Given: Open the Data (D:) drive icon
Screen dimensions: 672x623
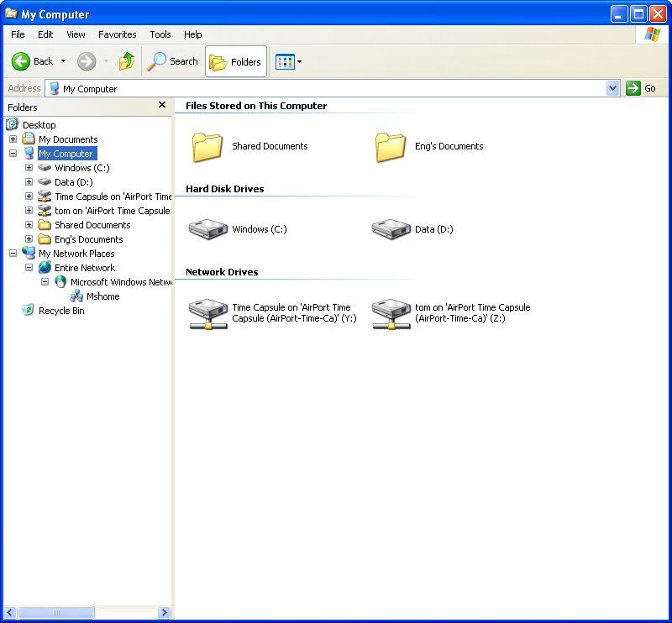Looking at the screenshot, I should pyautogui.click(x=391, y=228).
